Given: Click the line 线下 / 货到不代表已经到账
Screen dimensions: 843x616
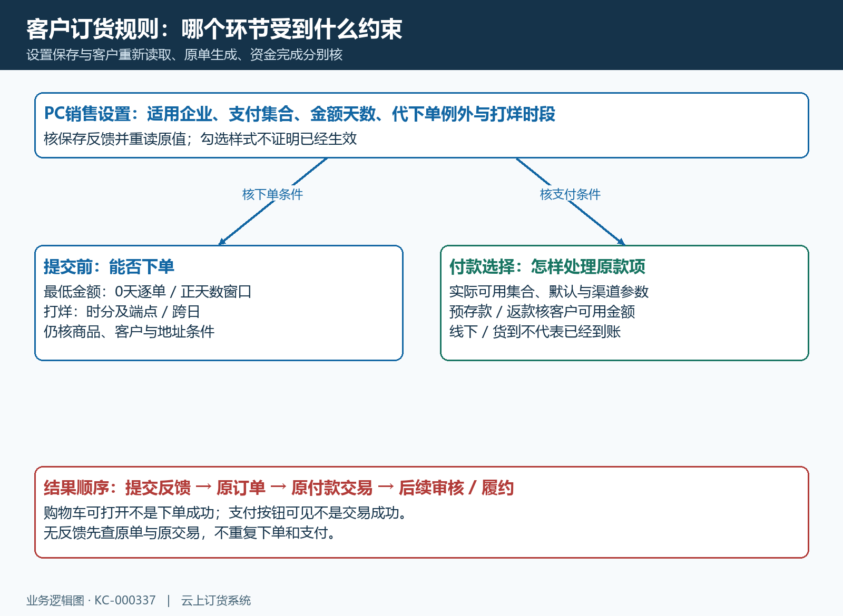Looking at the screenshot, I should [535, 331].
